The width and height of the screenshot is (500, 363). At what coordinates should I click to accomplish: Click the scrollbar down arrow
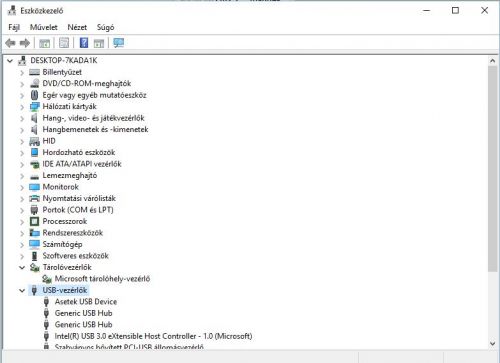pos(492,344)
